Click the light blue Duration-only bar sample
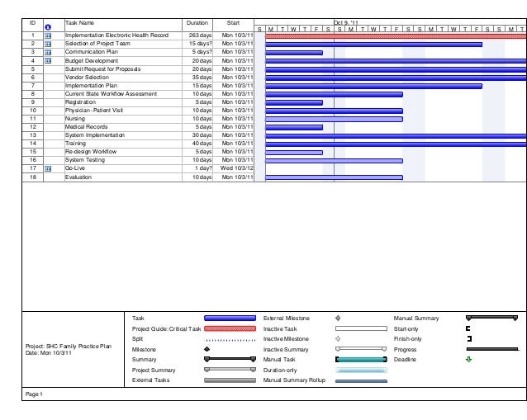The height and width of the screenshot is (420, 527). 361,370
